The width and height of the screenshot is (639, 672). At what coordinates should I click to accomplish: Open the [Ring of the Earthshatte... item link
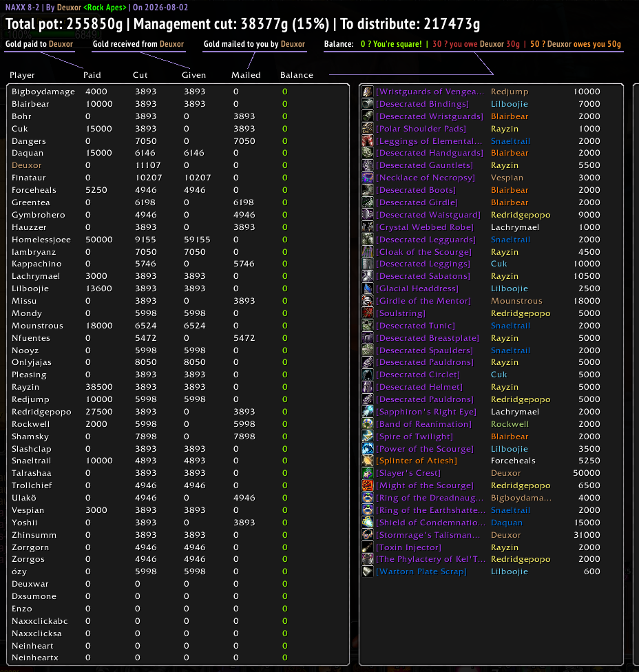click(431, 510)
